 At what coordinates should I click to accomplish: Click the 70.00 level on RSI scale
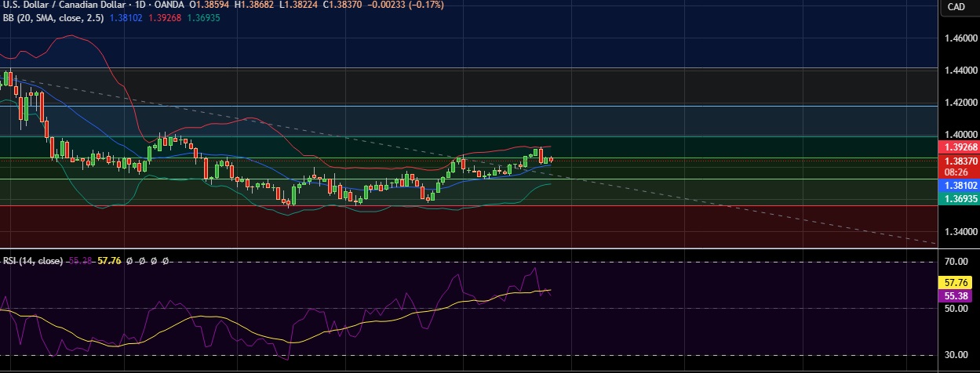(x=959, y=262)
